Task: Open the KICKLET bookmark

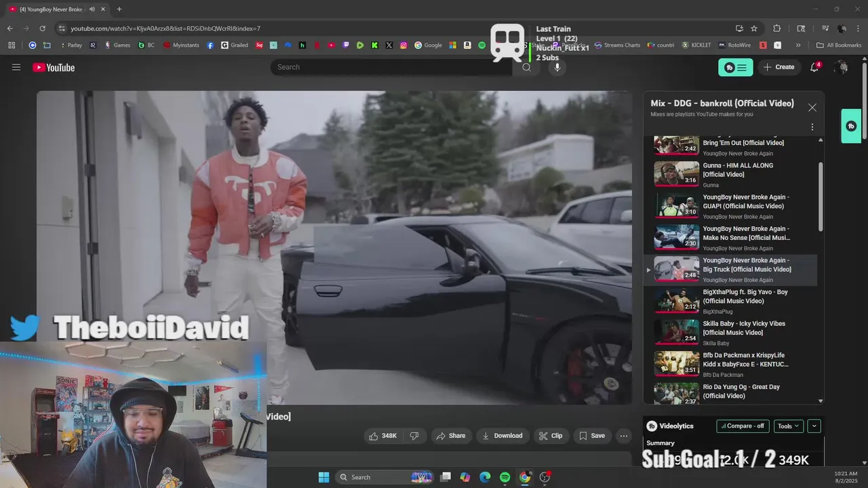Action: click(696, 45)
